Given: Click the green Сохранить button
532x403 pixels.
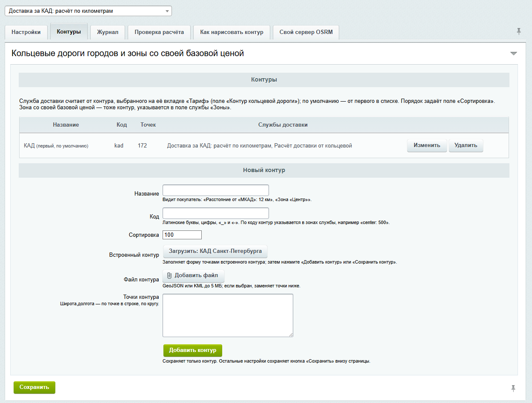Looking at the screenshot, I should point(34,388).
